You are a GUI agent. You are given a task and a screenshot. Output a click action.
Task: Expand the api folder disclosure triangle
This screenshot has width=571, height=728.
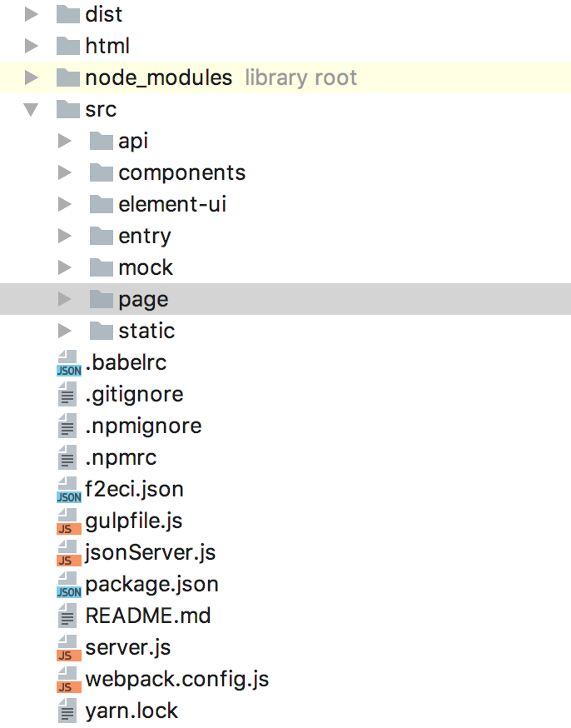65,142
